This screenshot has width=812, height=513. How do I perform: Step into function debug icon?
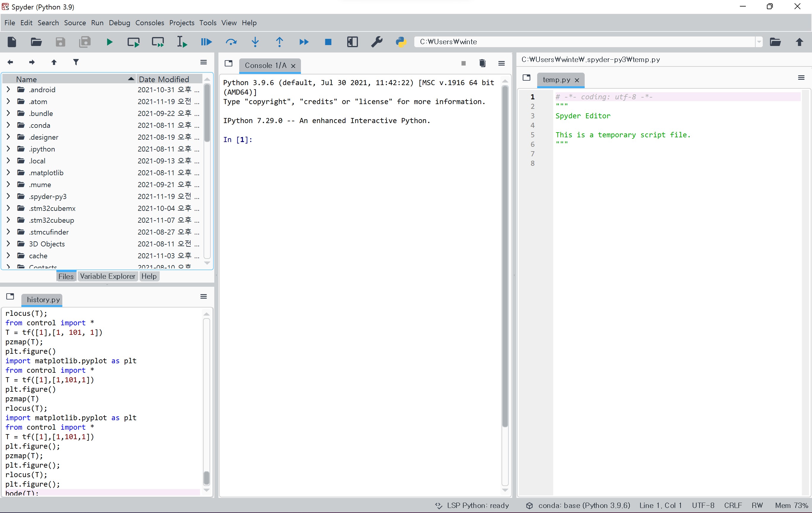[x=255, y=42]
